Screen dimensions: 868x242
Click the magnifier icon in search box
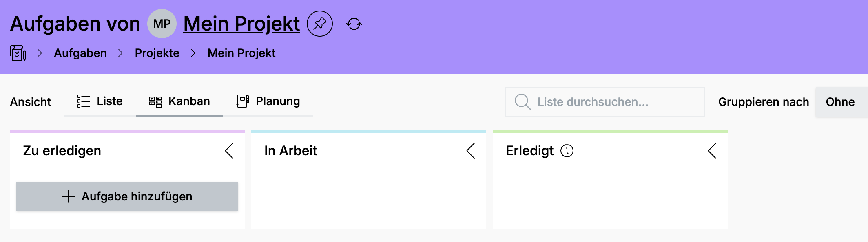pyautogui.click(x=523, y=102)
